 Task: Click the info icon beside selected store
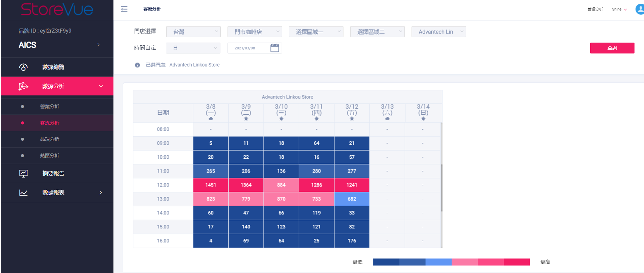coord(137,65)
